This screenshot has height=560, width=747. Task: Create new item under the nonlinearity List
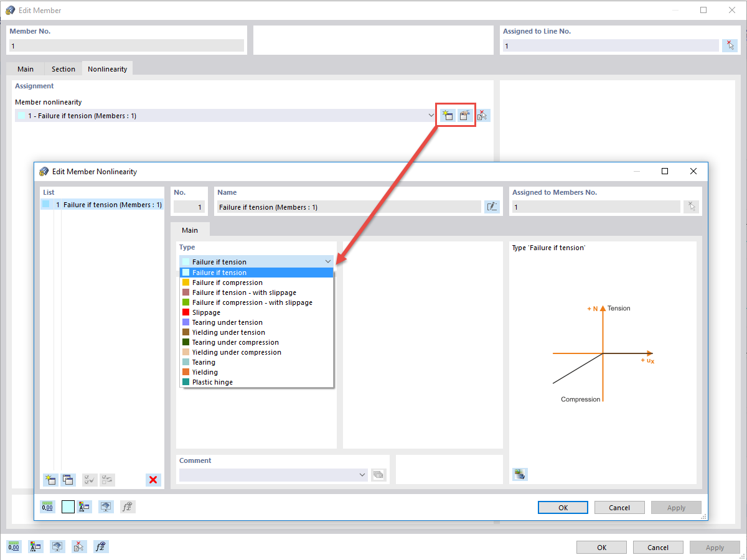click(50, 480)
